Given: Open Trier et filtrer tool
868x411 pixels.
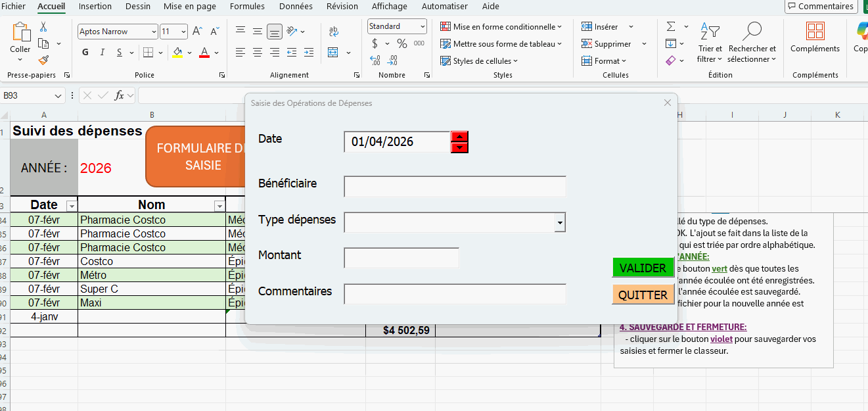Looking at the screenshot, I should [710, 43].
